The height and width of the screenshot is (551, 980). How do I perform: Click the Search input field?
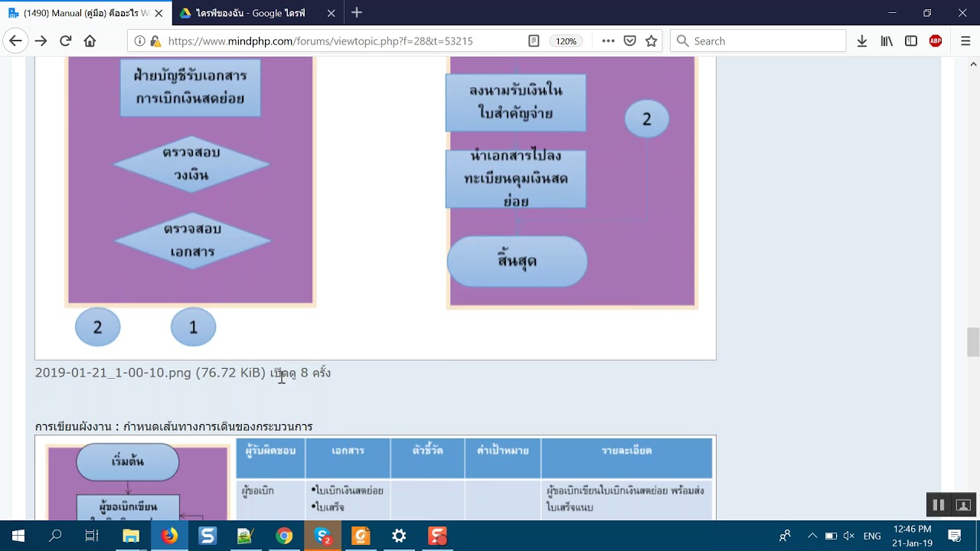[758, 41]
